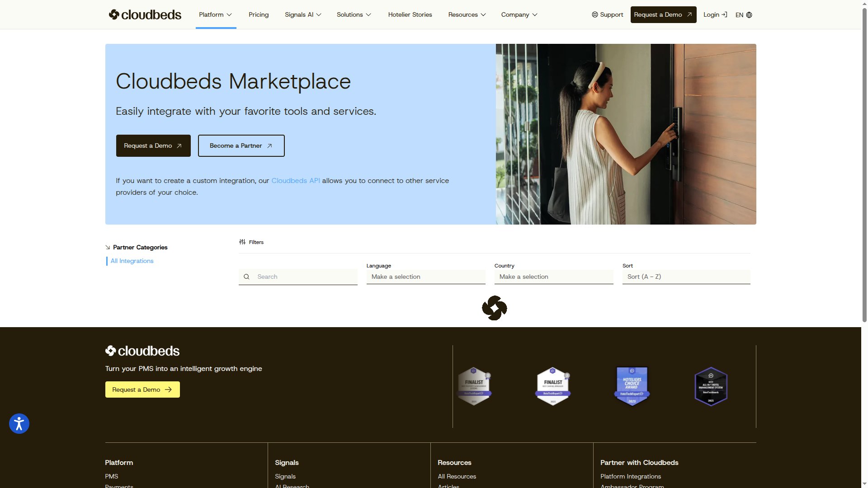Select All Integrations under Partner Categories
The height and width of the screenshot is (488, 868).
pyautogui.click(x=132, y=261)
